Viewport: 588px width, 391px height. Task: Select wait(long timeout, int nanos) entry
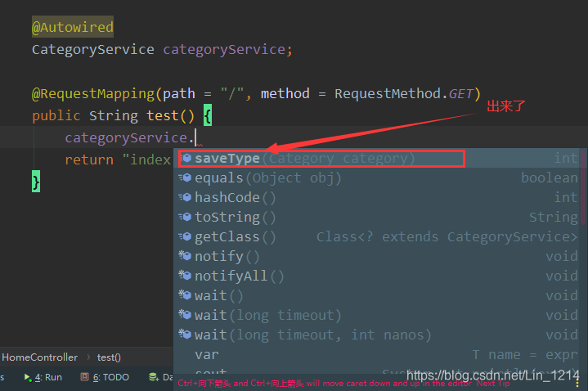click(378, 335)
